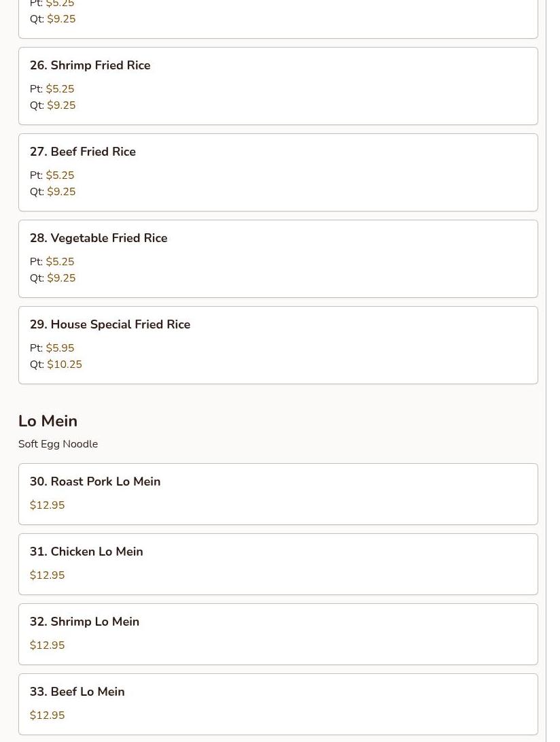
Task: Click the Vegetable Fried Rice pint price
Action: [x=60, y=262]
